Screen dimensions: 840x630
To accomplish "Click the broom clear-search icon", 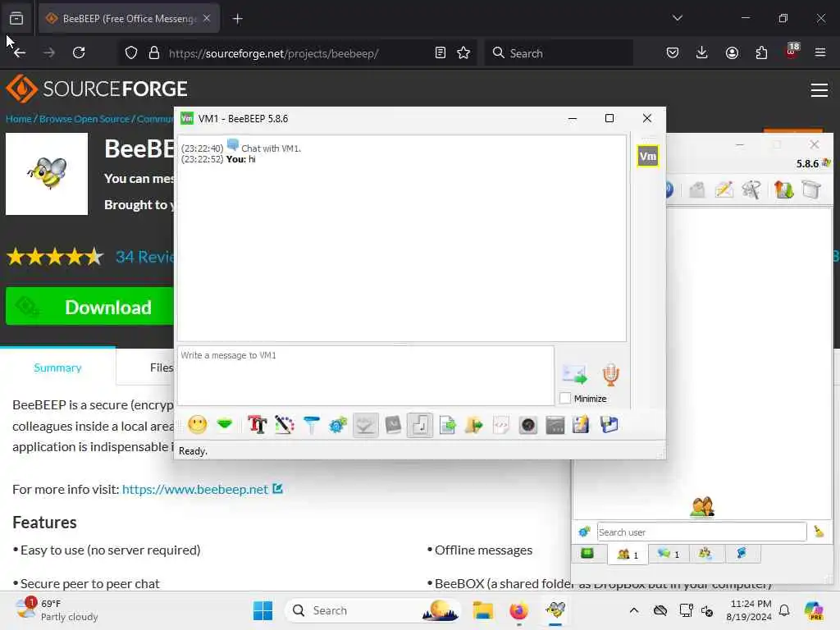I will point(819,532).
